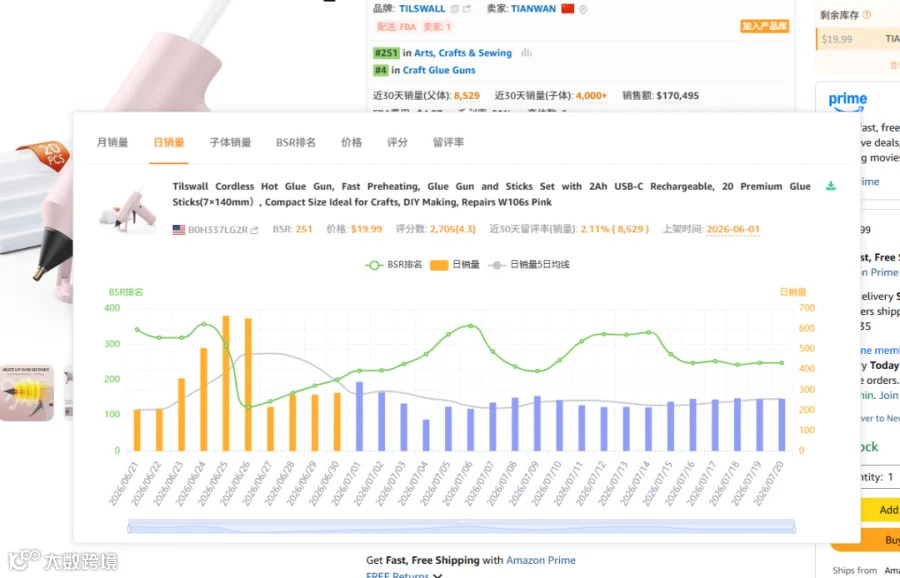Click the China flag beside seller TIANWAN
This screenshot has height=578, width=900.
[568, 8]
